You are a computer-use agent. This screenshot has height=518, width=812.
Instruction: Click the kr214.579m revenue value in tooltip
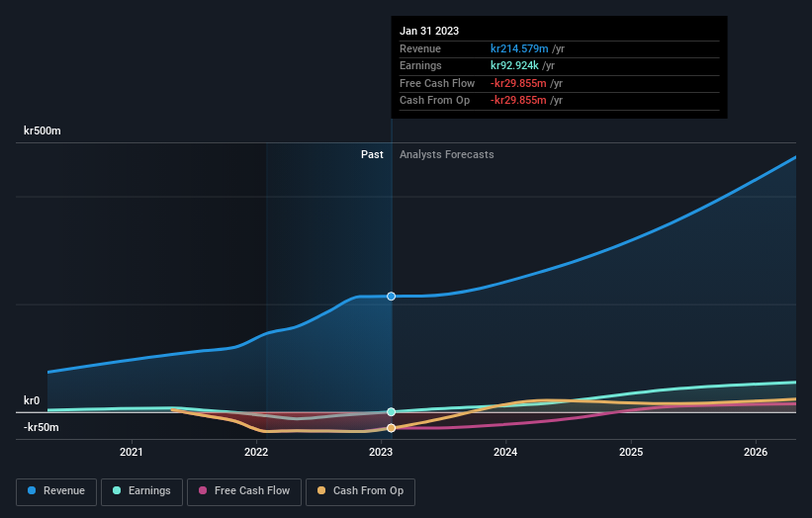(519, 48)
